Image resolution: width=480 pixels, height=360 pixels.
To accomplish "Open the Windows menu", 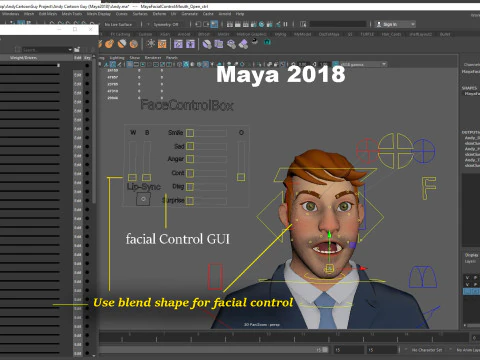I will 10,14.
